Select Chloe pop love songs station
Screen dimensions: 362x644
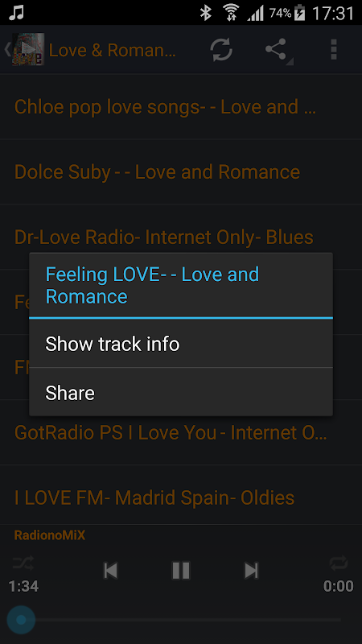click(181, 107)
